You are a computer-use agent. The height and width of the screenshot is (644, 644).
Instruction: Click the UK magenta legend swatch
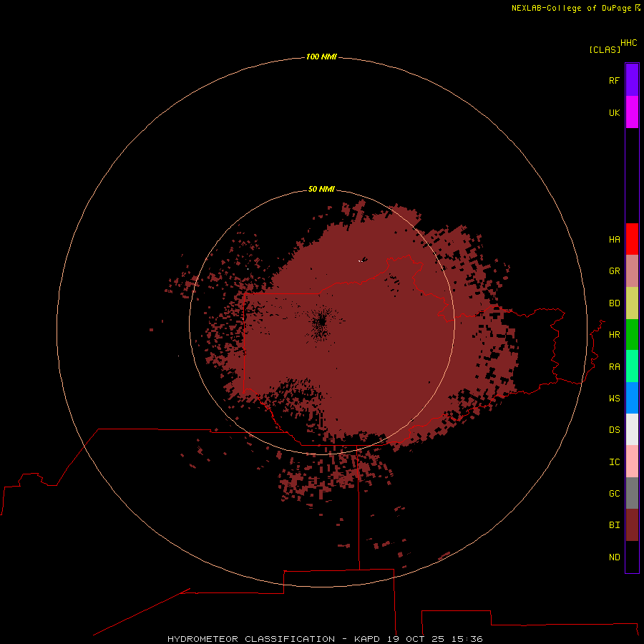[x=632, y=112]
